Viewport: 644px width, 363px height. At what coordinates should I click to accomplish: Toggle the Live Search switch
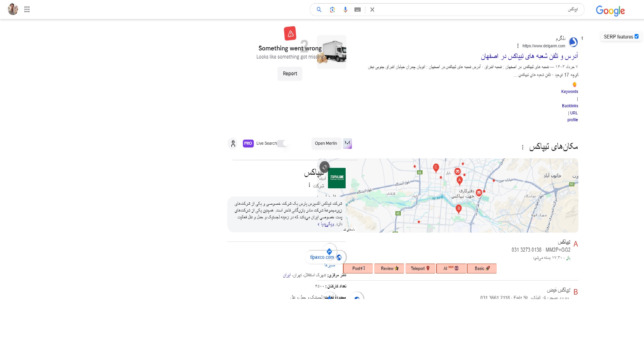(x=282, y=143)
